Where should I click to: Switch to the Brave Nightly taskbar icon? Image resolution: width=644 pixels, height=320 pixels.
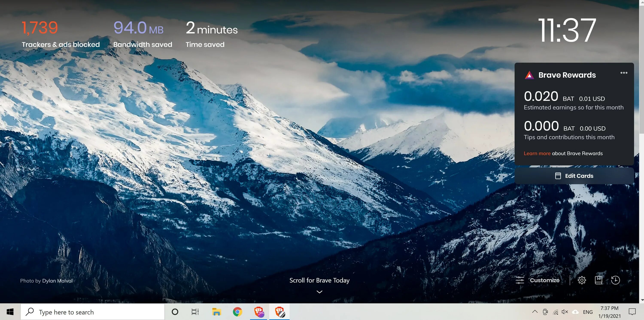(259, 312)
